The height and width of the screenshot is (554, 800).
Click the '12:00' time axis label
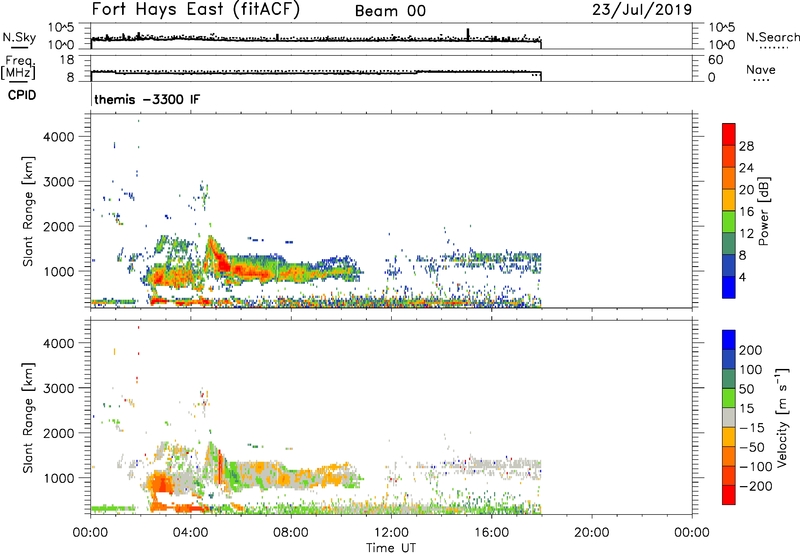click(391, 533)
